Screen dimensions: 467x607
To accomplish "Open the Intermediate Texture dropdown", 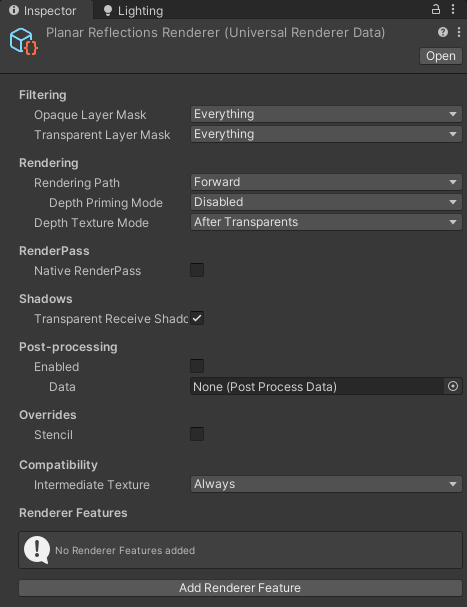I will pyautogui.click(x=326, y=484).
